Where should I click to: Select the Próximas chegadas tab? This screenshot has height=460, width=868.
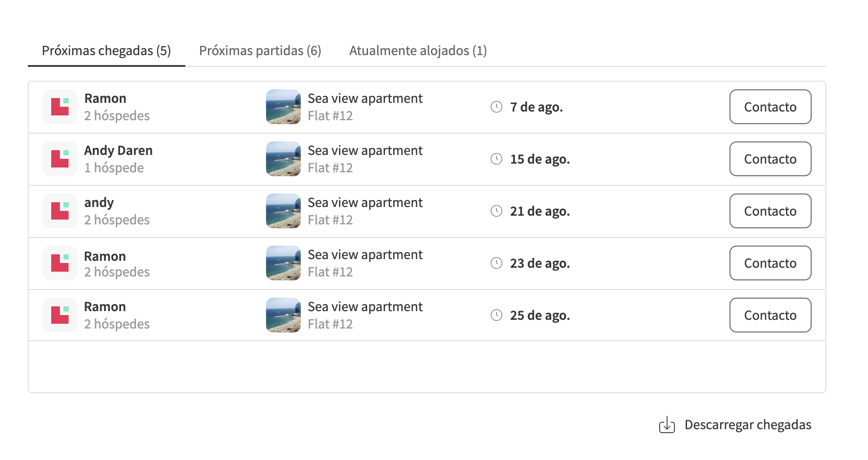(x=106, y=51)
